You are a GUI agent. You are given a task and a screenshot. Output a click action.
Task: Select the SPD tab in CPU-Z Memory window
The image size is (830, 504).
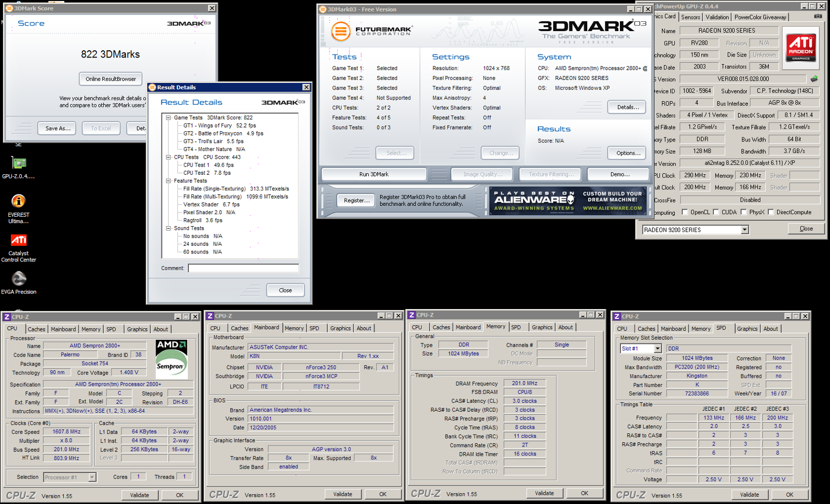(x=516, y=327)
